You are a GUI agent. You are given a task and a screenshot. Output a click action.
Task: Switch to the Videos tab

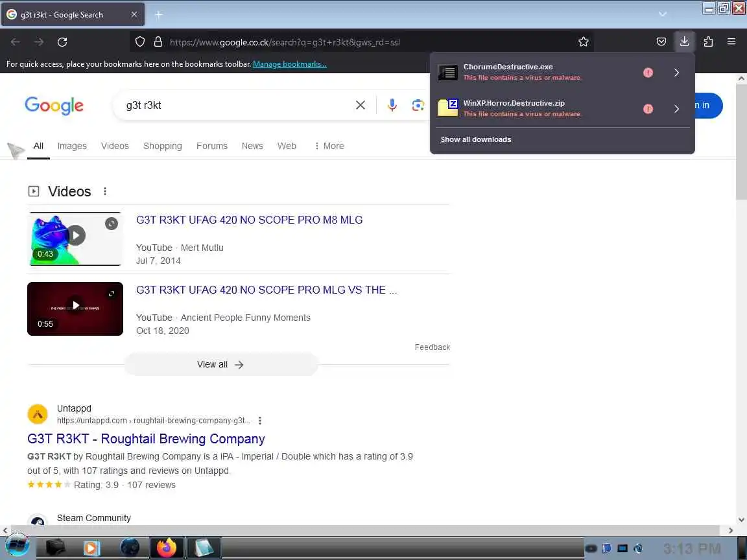click(115, 146)
